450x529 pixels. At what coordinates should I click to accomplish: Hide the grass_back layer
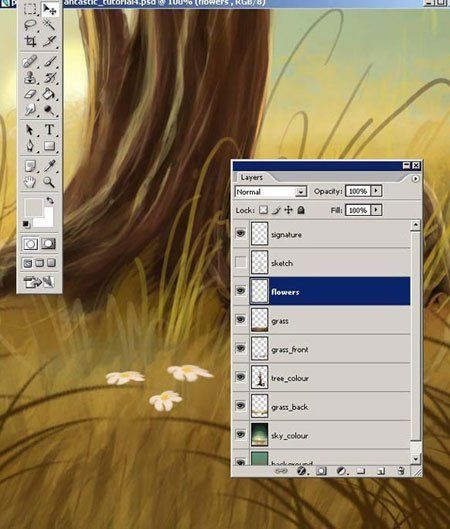(x=241, y=406)
